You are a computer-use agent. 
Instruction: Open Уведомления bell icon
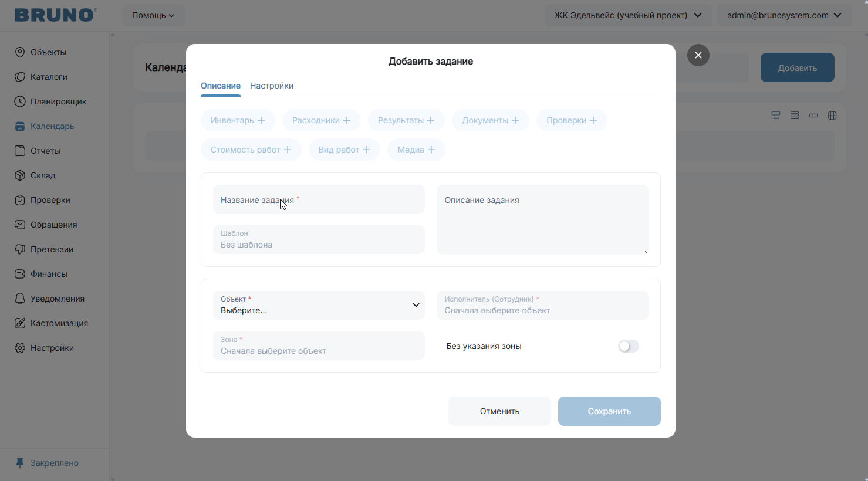click(x=20, y=299)
